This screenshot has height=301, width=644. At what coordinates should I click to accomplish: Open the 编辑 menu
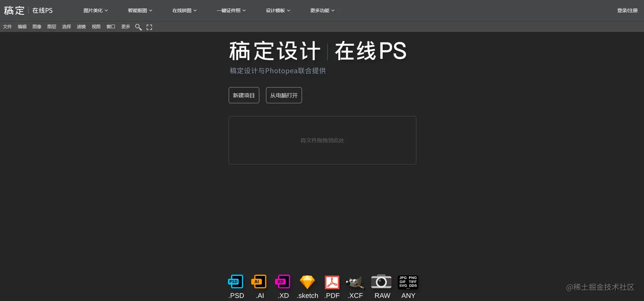coord(22,26)
